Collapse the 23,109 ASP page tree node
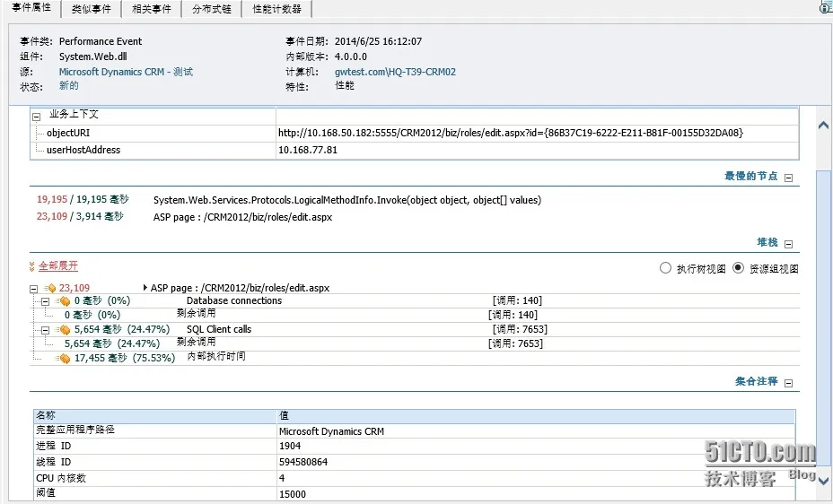Screen dimensions: 833x504 click(x=33, y=289)
